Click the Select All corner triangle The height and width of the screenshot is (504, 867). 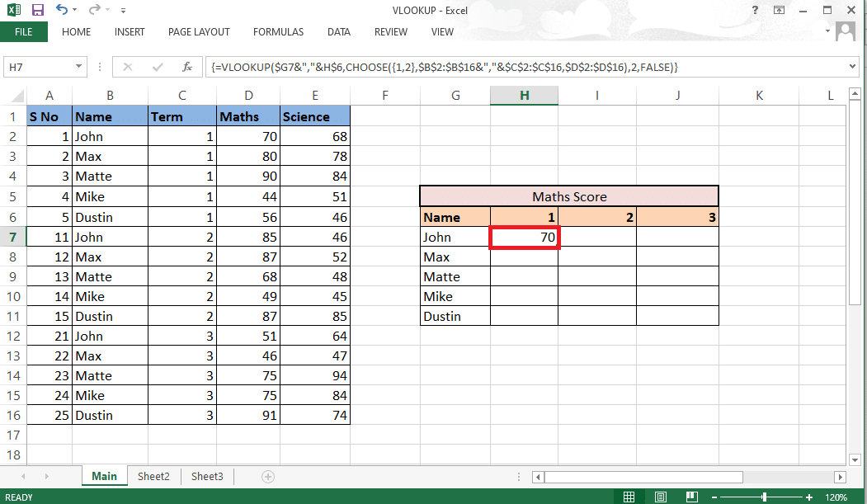pos(17,97)
